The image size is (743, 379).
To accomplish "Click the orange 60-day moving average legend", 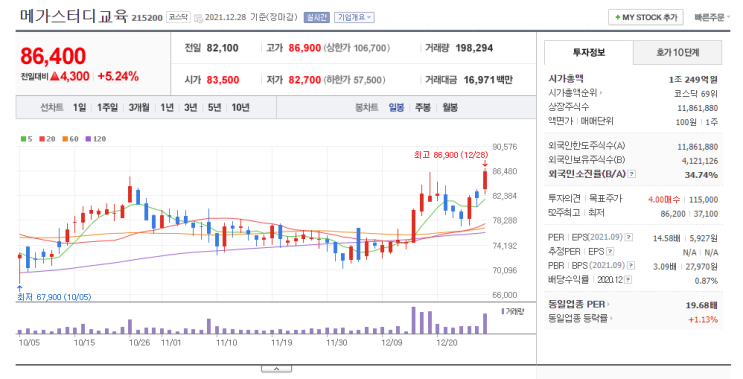I will coord(70,139).
